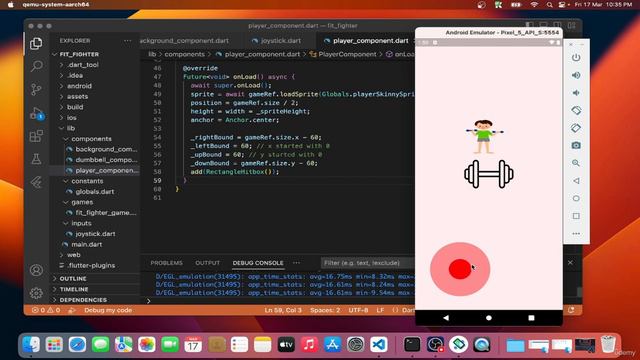Click the errors and warnings status item

coord(46,310)
